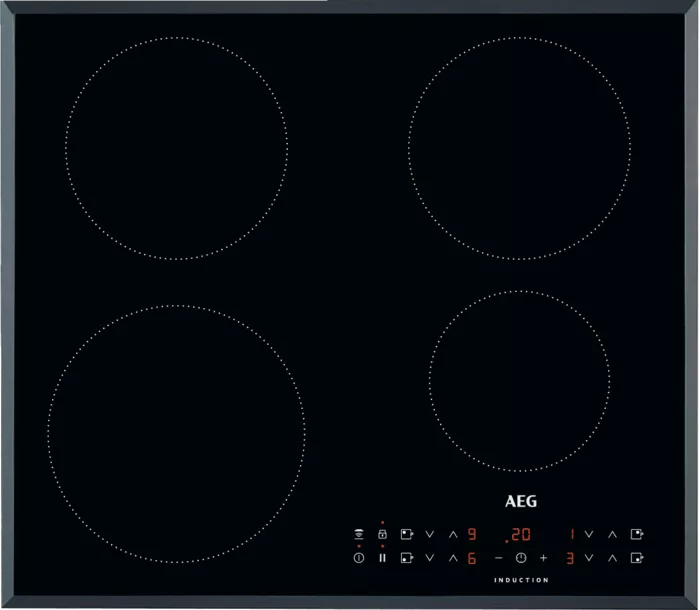The image size is (700, 610).
Task: Tap front-right zone selector icon
Action: point(637,558)
